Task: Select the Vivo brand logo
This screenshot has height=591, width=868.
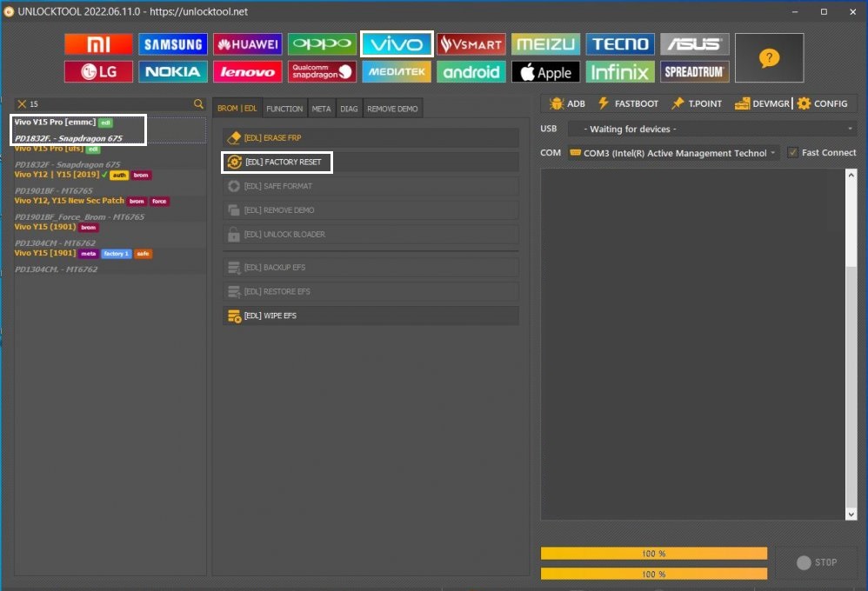Action: [397, 44]
